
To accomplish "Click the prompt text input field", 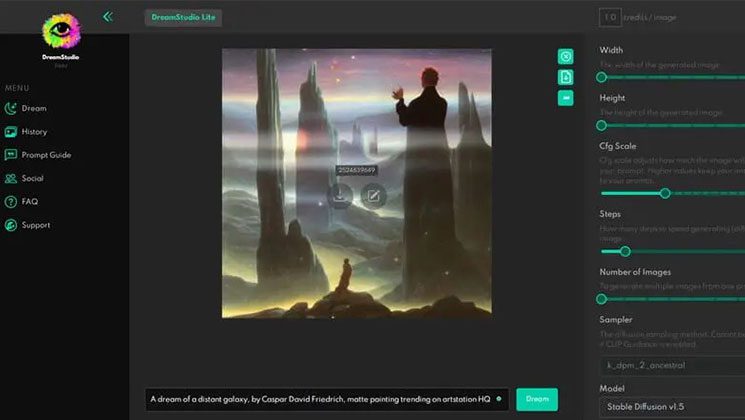I will (x=327, y=399).
